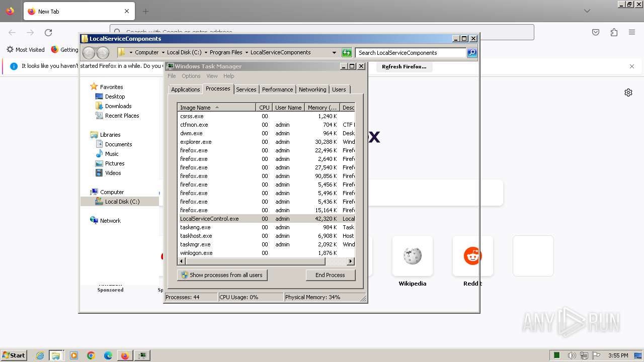644x362 pixels.
Task: Click Show processes from all users
Action: 222,275
